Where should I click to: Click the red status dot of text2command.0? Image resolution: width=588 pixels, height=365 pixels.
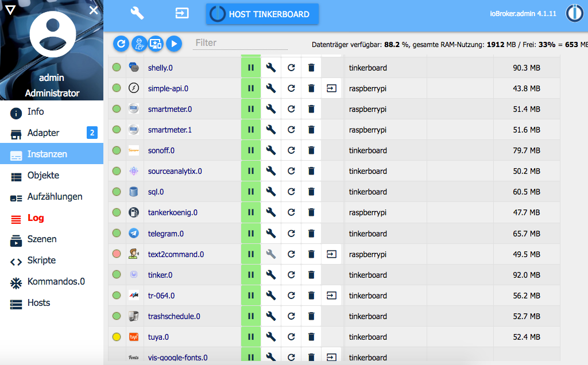[117, 254]
